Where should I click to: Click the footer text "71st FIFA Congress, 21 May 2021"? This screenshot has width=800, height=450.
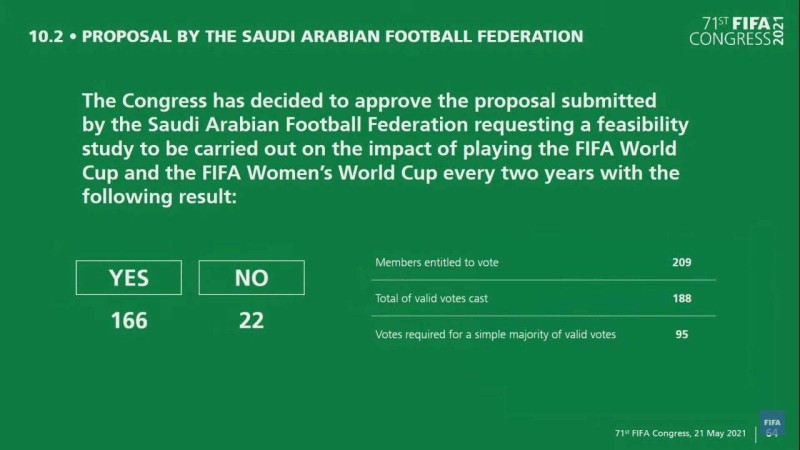[680, 434]
